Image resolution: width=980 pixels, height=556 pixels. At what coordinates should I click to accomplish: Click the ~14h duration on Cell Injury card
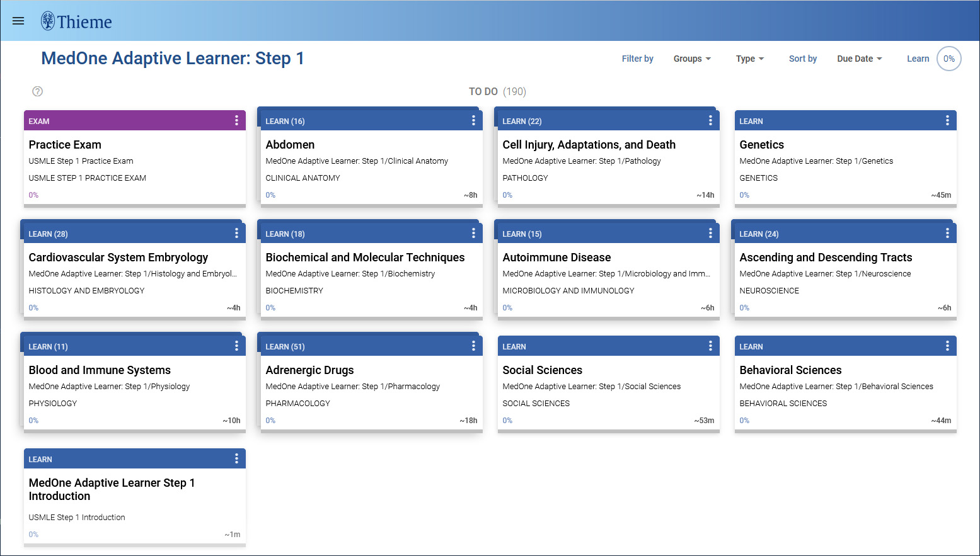705,195
